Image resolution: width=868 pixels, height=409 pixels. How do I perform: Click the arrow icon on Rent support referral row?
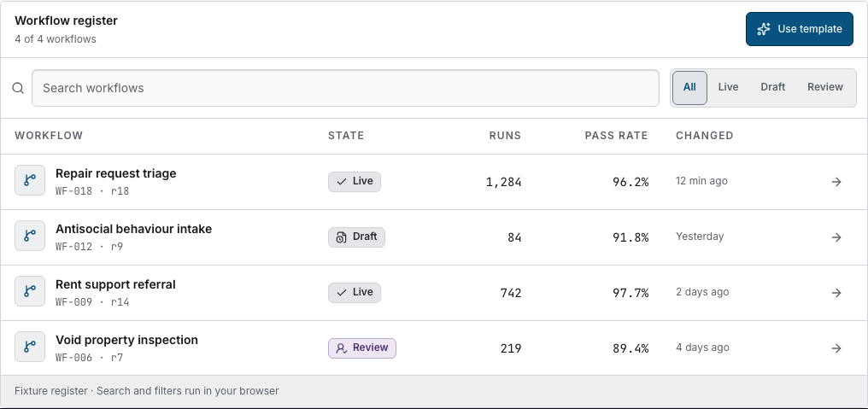[836, 293]
